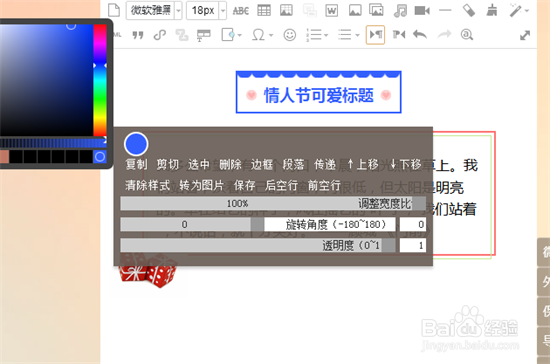Image resolution: width=550 pixels, height=364 pixels.
Task: Toggle right-to-left paragraph direction
Action: coord(399,34)
